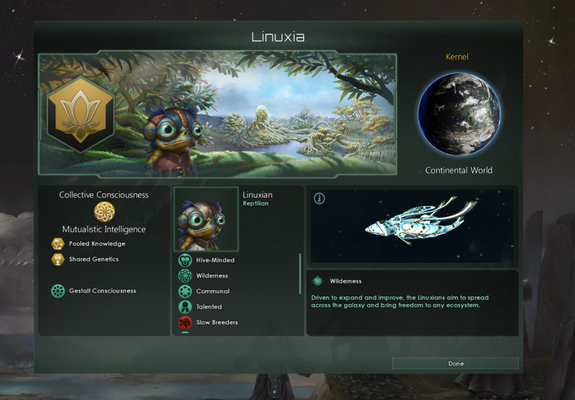Click the Continental World label

(x=458, y=170)
